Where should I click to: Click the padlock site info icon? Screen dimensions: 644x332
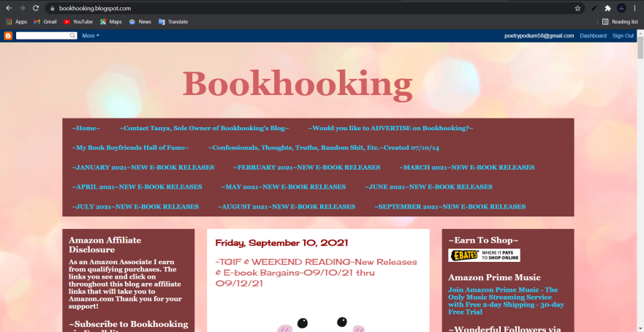click(x=52, y=8)
